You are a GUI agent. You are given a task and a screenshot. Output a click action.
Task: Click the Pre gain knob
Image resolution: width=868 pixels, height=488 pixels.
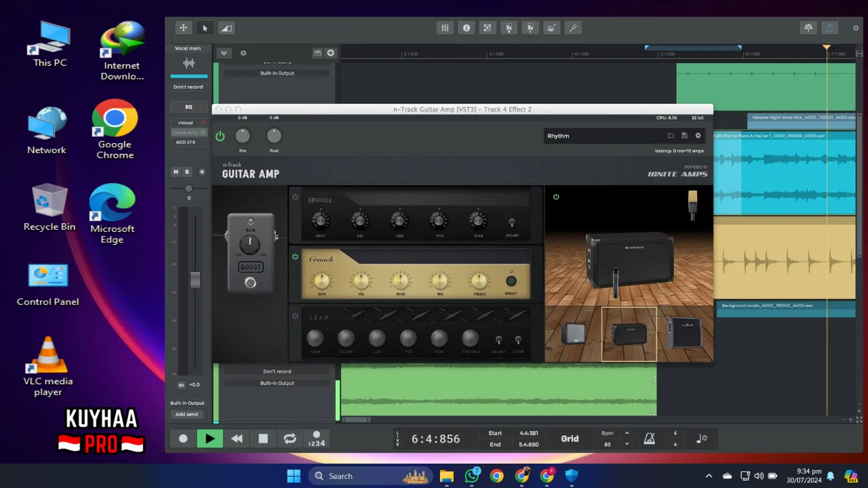tap(243, 136)
